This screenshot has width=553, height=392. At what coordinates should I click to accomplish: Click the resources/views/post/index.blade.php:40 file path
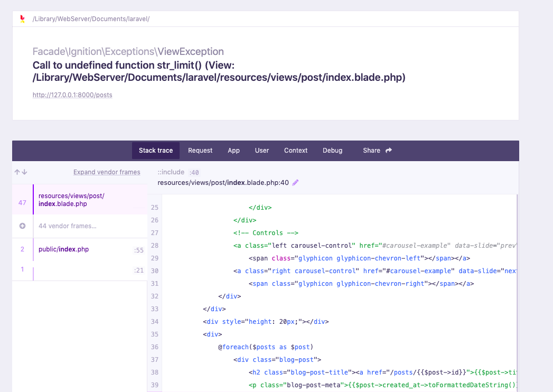click(x=223, y=182)
